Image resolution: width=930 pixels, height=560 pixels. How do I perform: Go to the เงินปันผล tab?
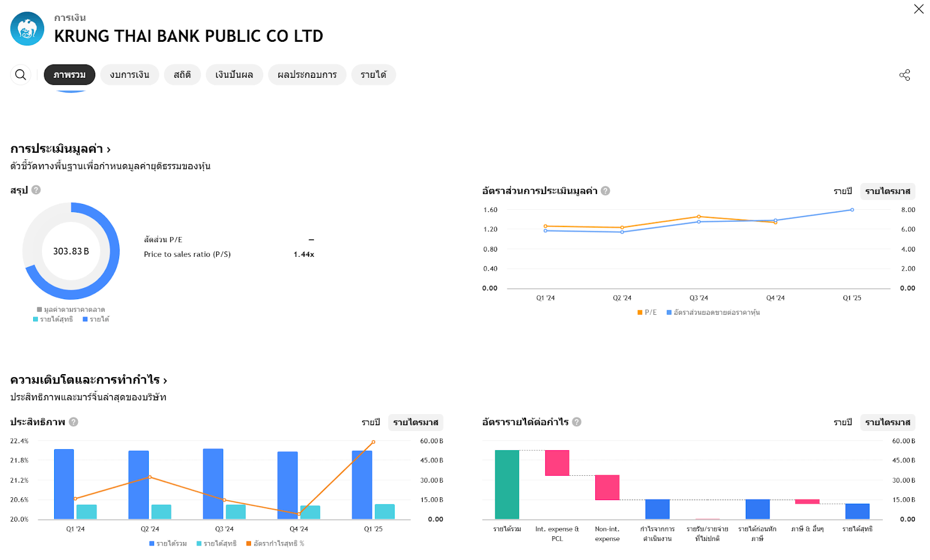(x=234, y=75)
